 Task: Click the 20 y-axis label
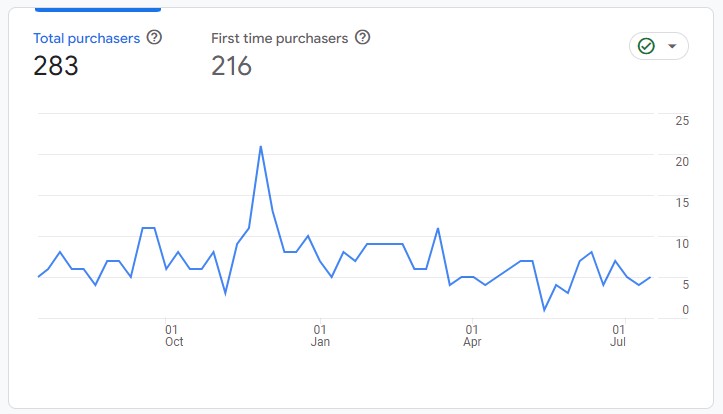pyautogui.click(x=682, y=162)
